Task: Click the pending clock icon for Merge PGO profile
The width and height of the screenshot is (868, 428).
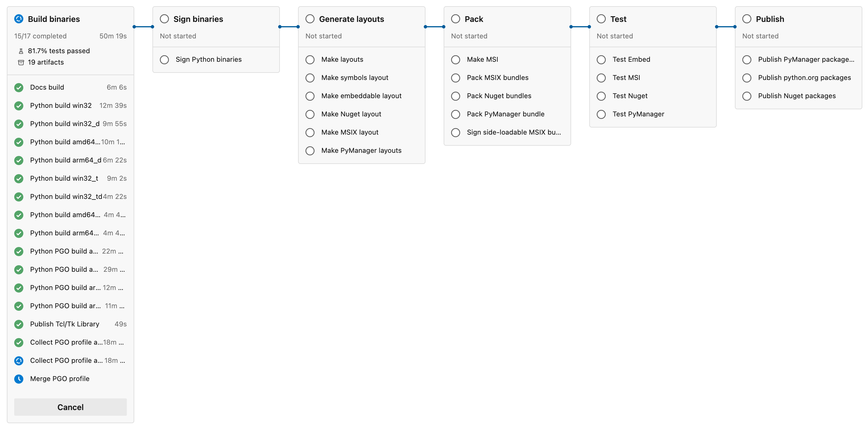Action: point(19,379)
